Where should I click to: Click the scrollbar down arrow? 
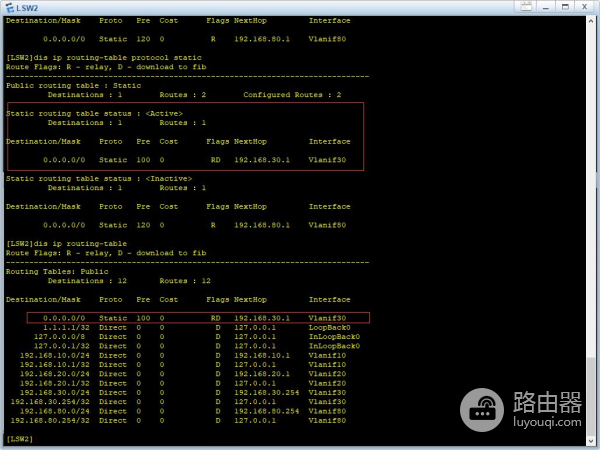[591, 443]
